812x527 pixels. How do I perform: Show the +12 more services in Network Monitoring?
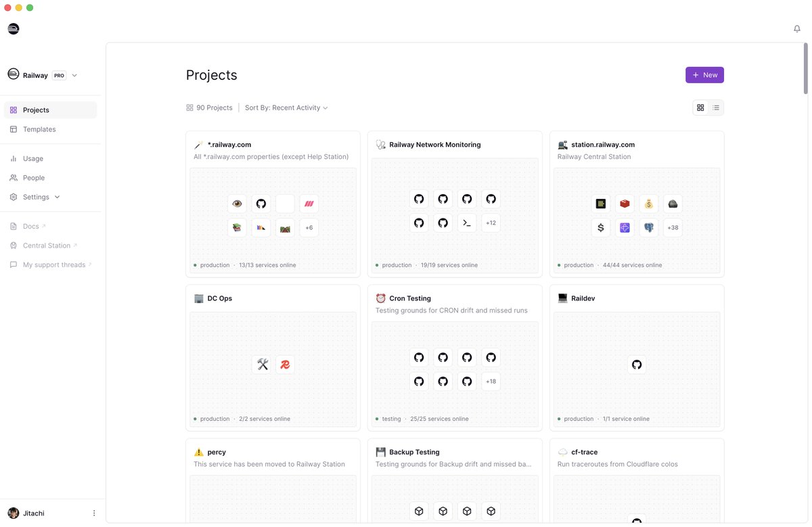tap(491, 223)
